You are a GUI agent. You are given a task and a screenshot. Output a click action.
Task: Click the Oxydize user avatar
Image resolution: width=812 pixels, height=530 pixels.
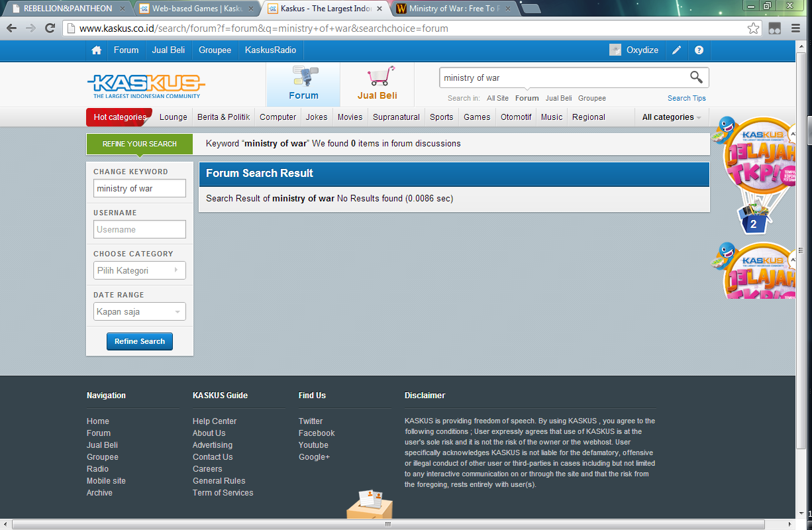click(615, 50)
